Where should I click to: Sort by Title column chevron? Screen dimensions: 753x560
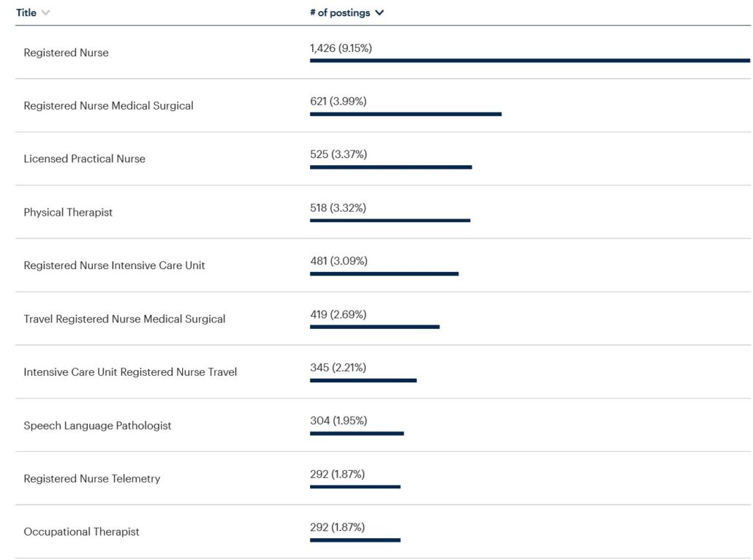(x=46, y=13)
